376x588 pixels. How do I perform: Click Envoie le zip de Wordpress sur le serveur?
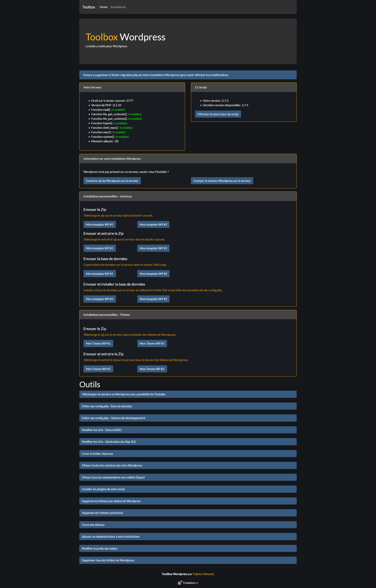(x=112, y=181)
